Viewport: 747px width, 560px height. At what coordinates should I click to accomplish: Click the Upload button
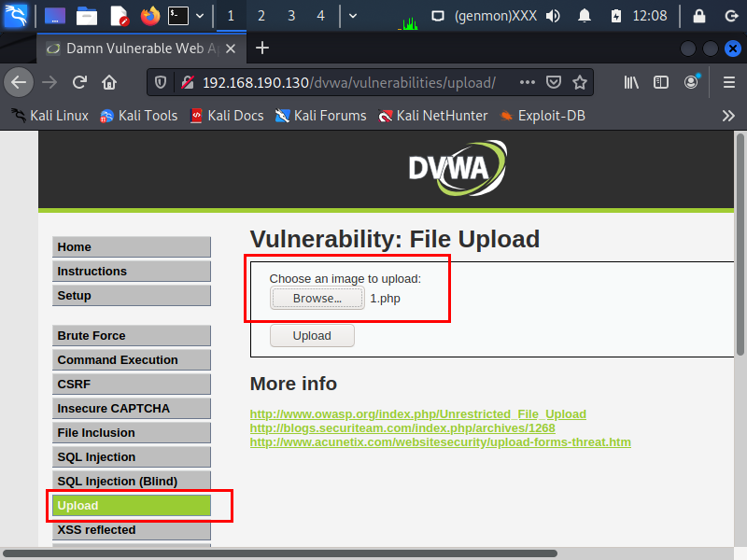pyautogui.click(x=312, y=336)
